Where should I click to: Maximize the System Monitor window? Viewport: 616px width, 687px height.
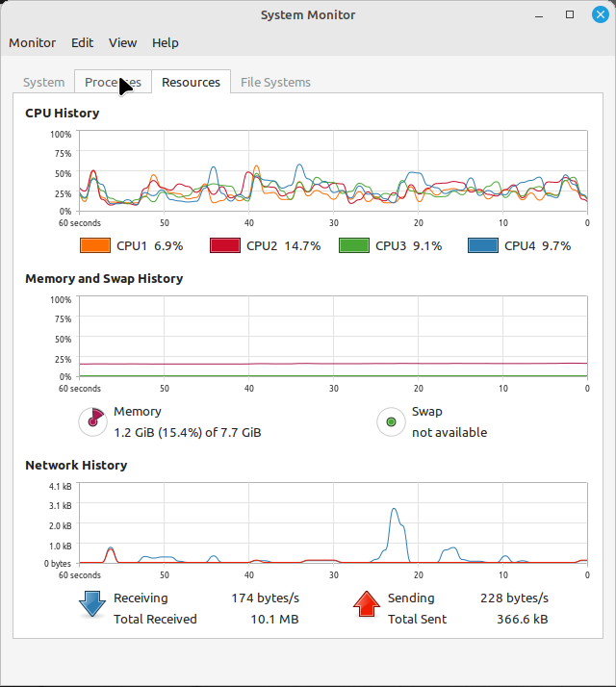click(570, 14)
